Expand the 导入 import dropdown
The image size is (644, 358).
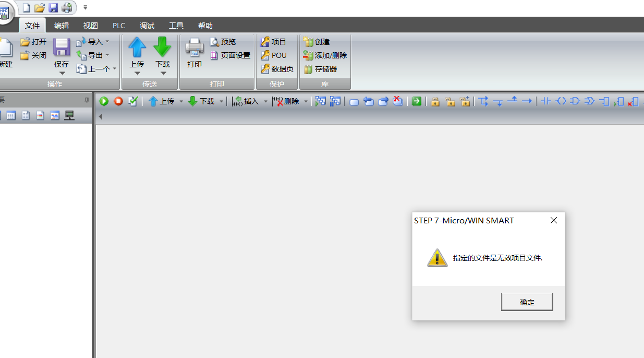pos(107,42)
